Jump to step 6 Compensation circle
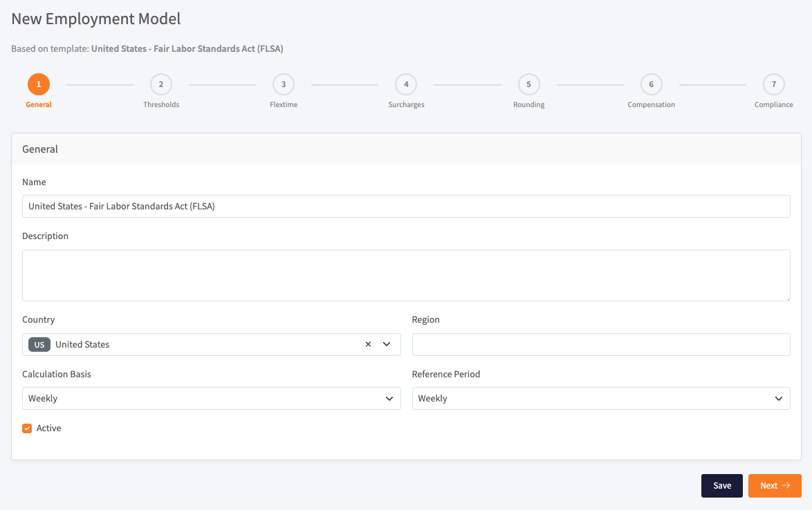 pos(652,84)
